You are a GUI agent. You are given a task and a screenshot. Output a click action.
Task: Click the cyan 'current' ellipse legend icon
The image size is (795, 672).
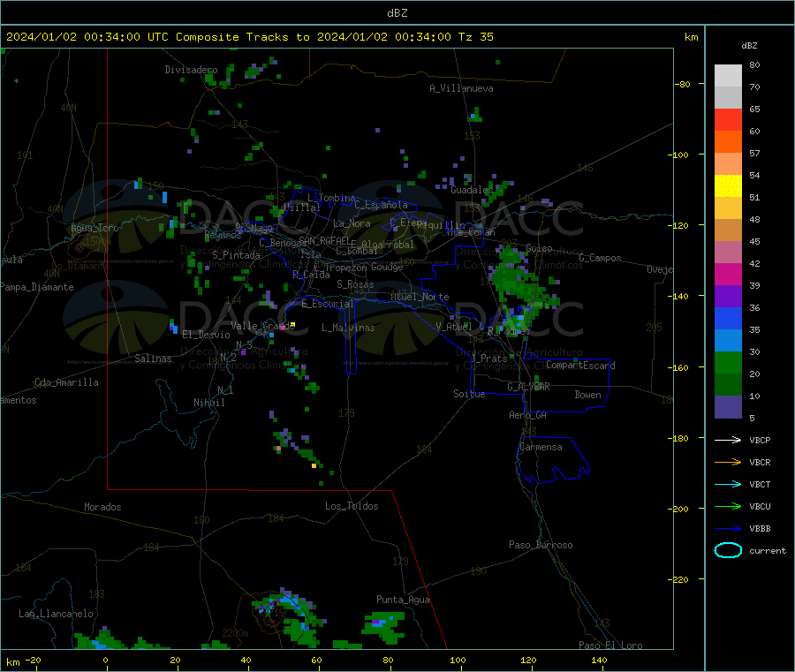click(x=728, y=550)
